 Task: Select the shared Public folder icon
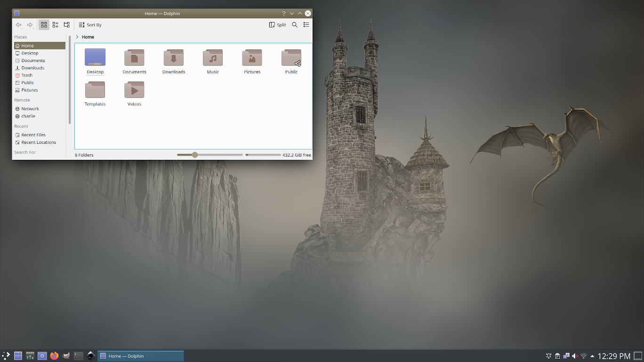291,57
